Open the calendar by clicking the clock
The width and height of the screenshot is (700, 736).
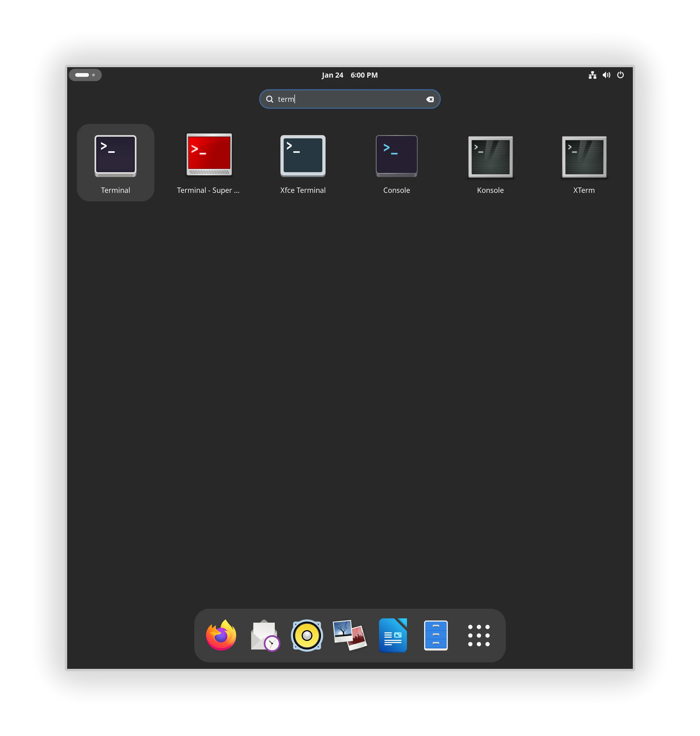(x=350, y=75)
